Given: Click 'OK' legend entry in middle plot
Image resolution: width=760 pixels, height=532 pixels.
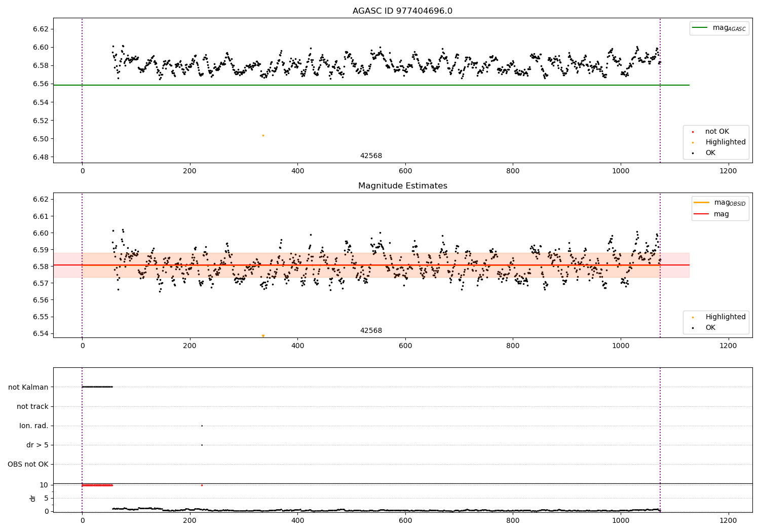Looking at the screenshot, I should [x=710, y=328].
